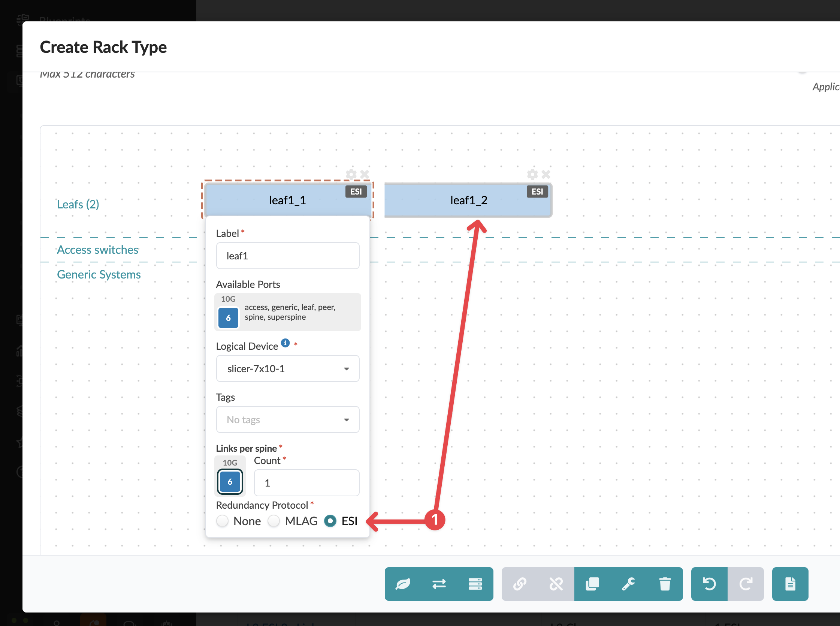This screenshot has width=840, height=626.
Task: Select the ESI redundancy protocol radio
Action: 330,521
